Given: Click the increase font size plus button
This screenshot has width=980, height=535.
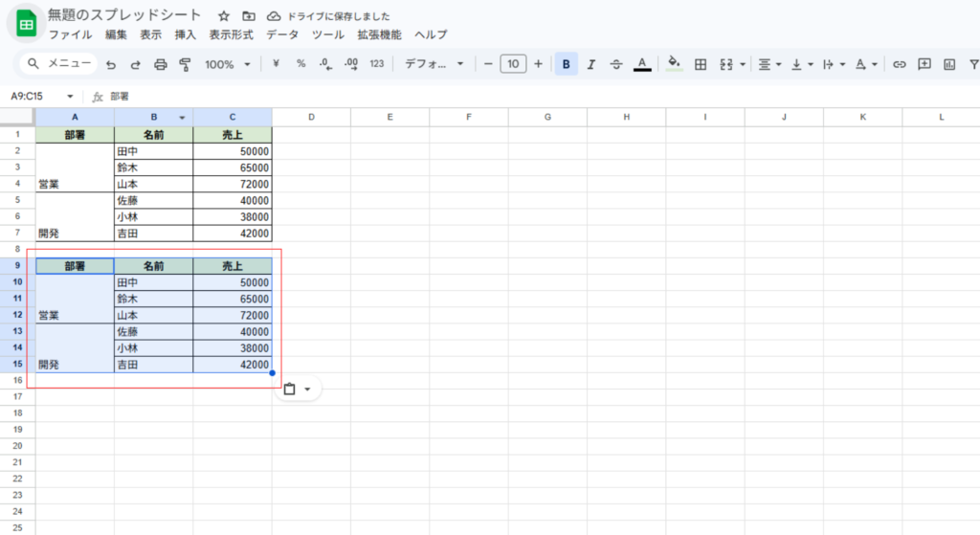Looking at the screenshot, I should click(x=538, y=64).
